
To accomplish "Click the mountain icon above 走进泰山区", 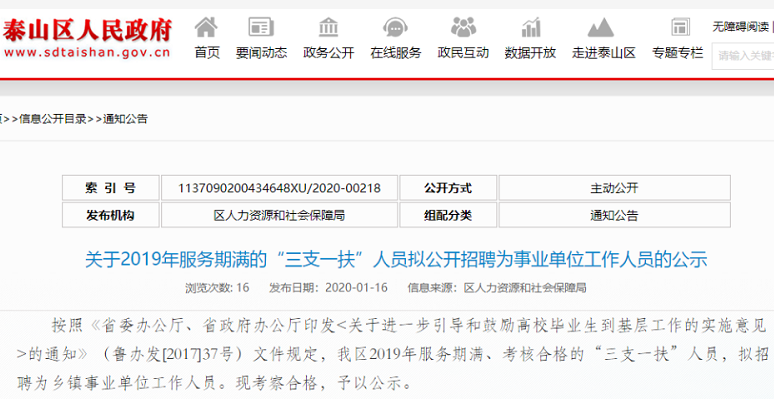I will [601, 27].
